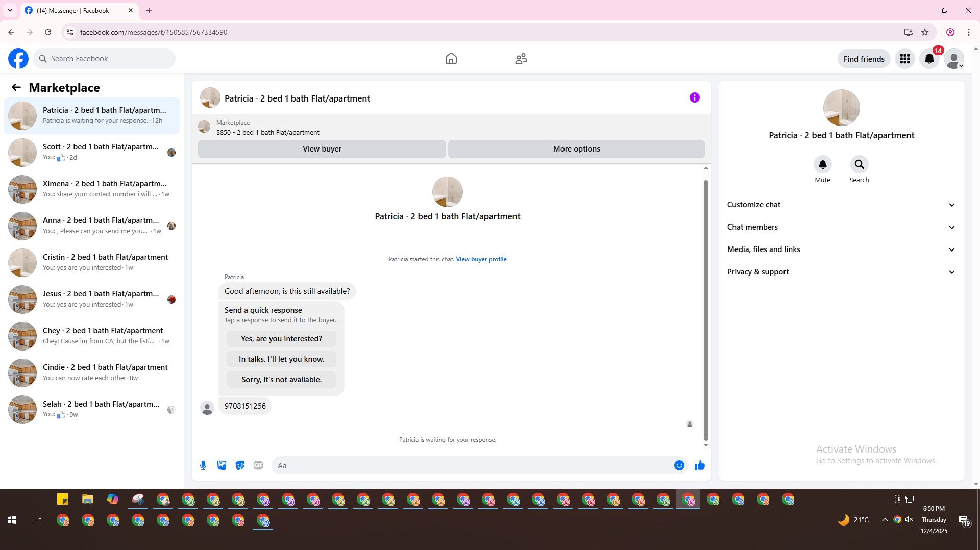Open Chey's apartment conversation
The height and width of the screenshot is (550, 980).
pyautogui.click(x=92, y=336)
